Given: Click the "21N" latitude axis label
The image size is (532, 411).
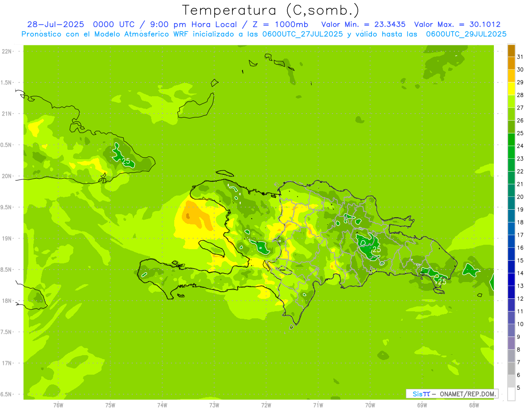Looking at the screenshot, I should pyautogui.click(x=7, y=114).
